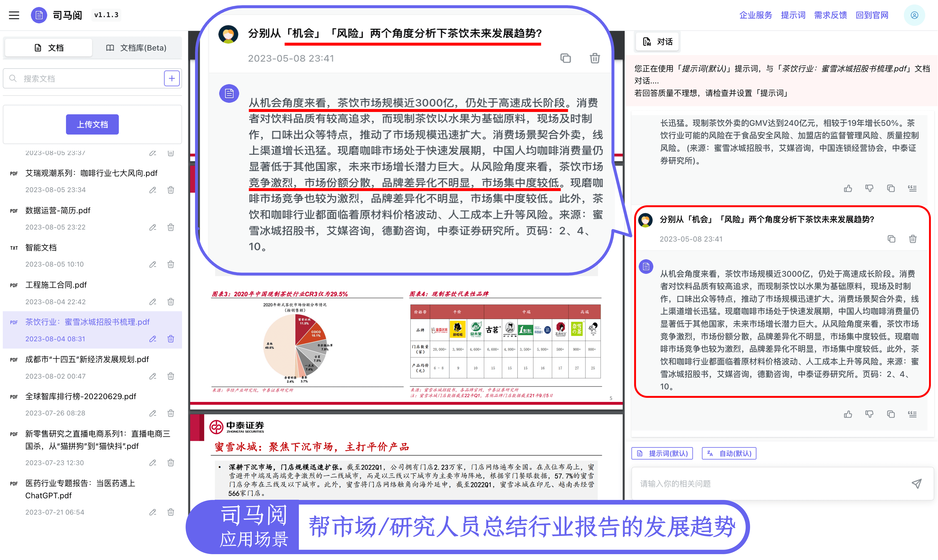
Task: Delete selected 茶饮行业 蜜雪冰城 pdf
Action: (171, 339)
